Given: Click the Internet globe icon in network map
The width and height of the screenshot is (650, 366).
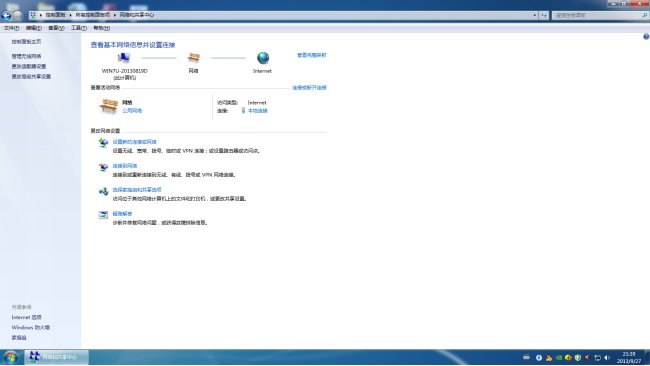Looking at the screenshot, I should pos(263,58).
